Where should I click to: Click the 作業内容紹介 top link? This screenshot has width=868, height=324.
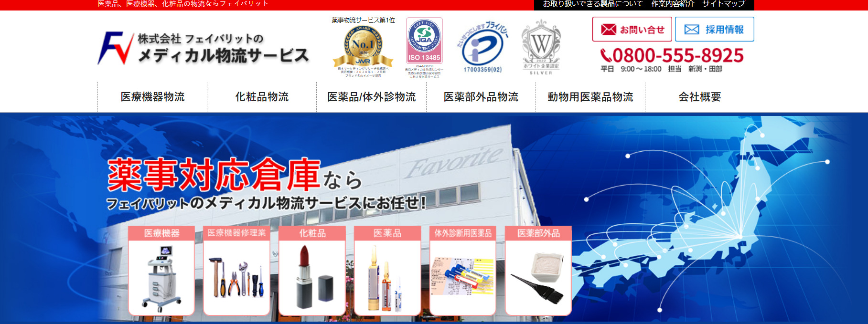pos(673,4)
